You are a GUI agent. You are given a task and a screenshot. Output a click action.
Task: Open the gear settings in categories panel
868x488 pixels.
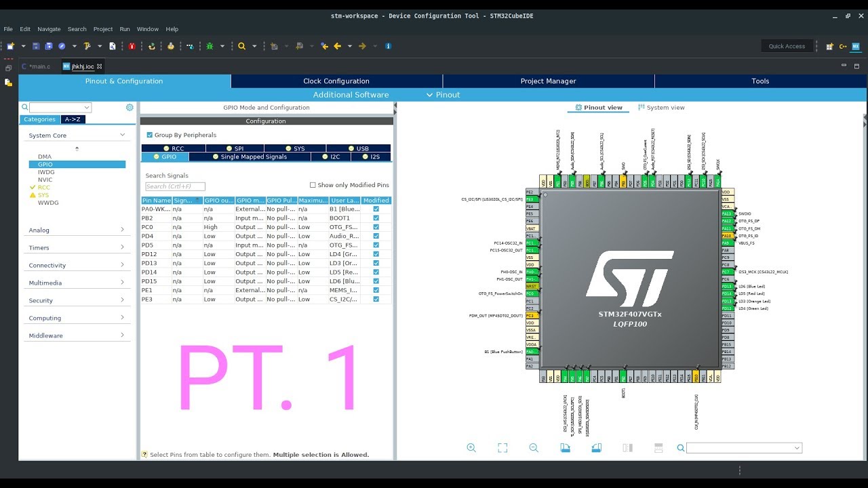point(130,107)
